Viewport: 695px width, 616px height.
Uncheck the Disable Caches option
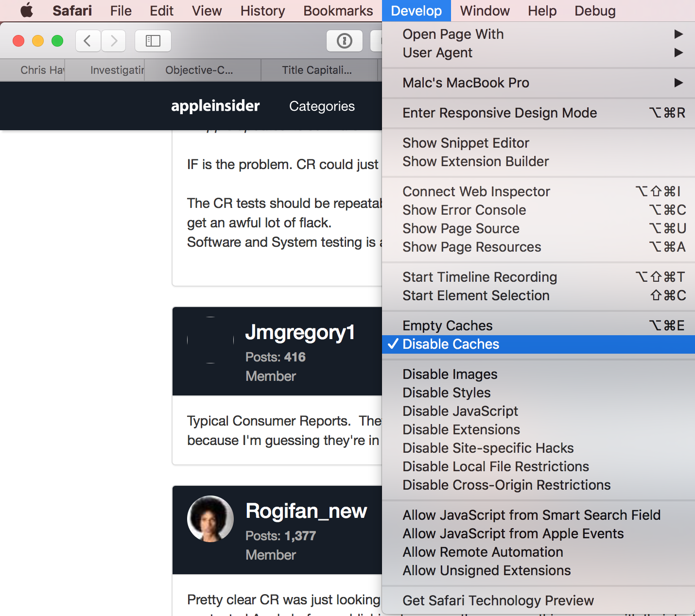coord(451,344)
